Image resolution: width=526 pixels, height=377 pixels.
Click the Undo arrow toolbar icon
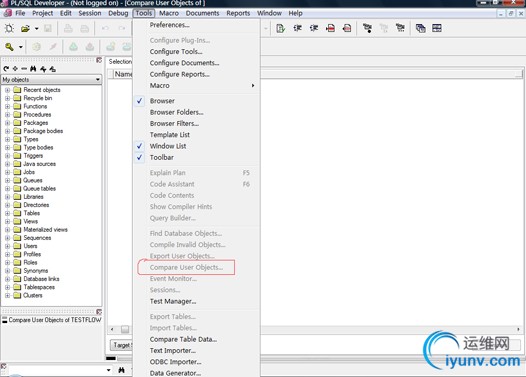point(105,29)
